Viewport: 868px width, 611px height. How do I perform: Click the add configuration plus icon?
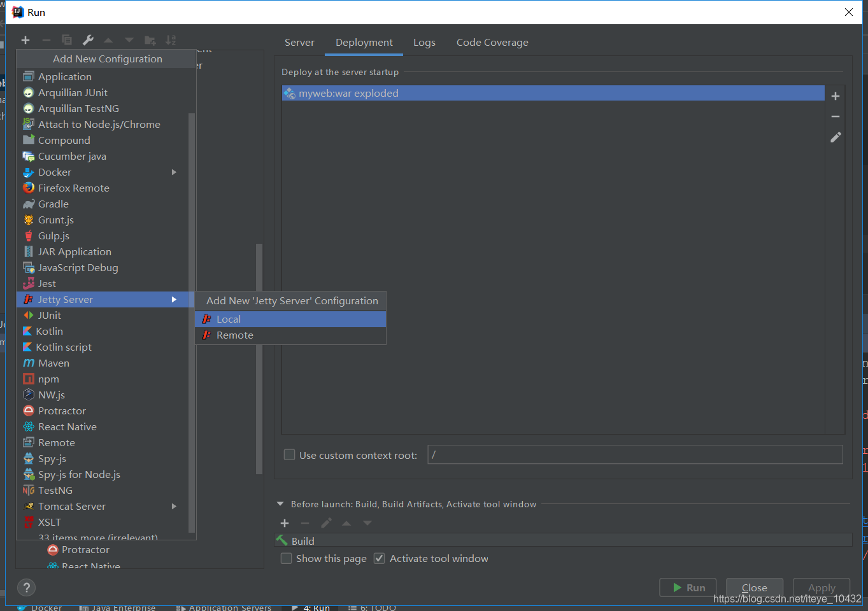coord(25,40)
